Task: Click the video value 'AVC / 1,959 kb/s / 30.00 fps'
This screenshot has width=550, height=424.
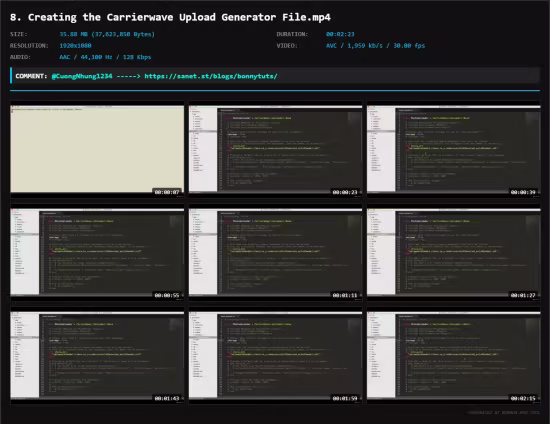Action: [375, 46]
